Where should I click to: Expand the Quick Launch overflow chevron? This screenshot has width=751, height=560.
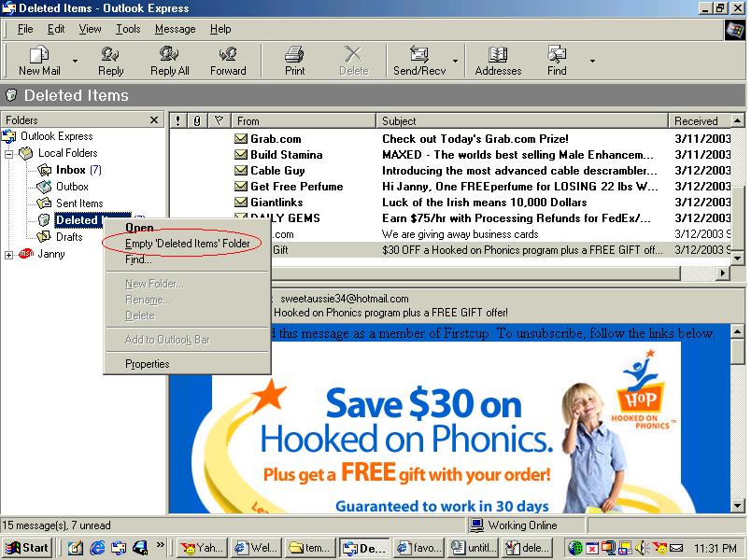pyautogui.click(x=160, y=545)
